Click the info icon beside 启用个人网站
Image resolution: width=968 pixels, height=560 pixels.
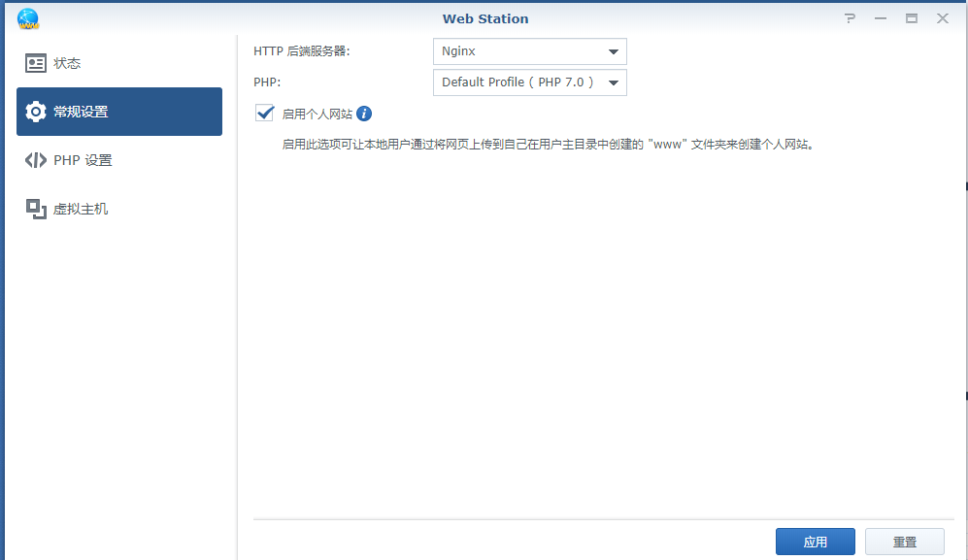tap(363, 114)
